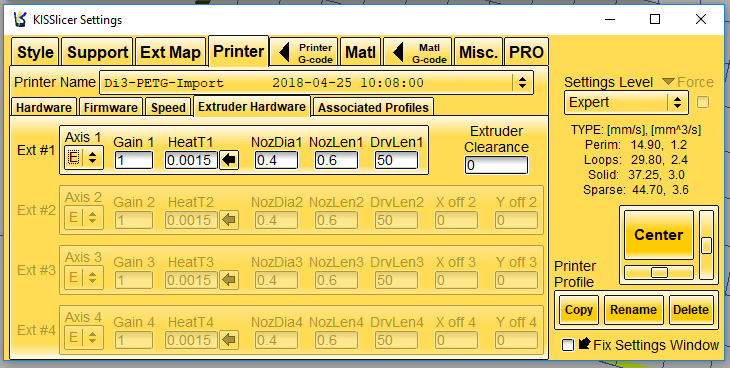Open the Ext Map tab
The image size is (730, 368).
point(170,52)
